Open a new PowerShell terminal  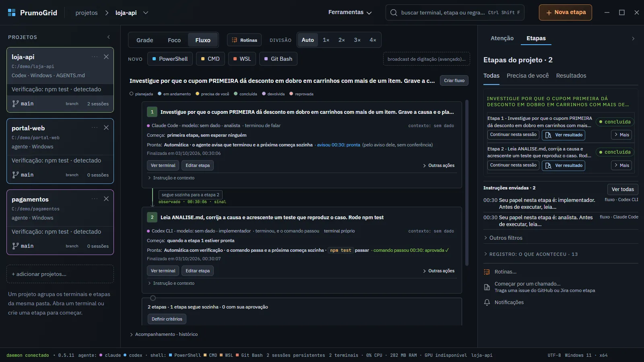[x=170, y=59]
